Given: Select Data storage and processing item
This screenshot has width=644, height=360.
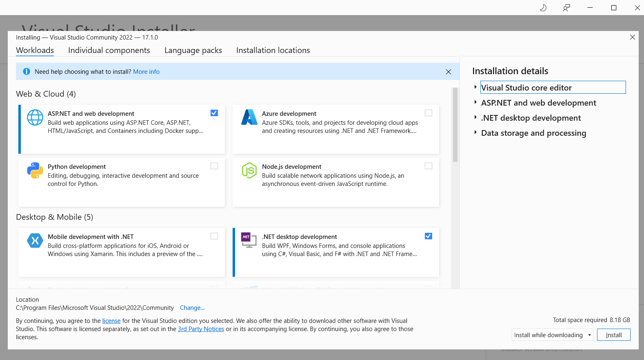Looking at the screenshot, I should pos(533,133).
